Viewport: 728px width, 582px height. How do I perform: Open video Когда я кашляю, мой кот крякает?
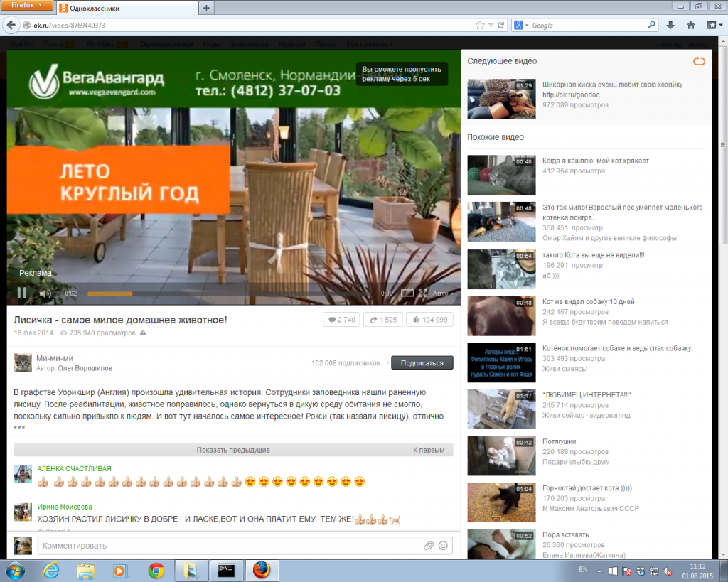(x=595, y=161)
